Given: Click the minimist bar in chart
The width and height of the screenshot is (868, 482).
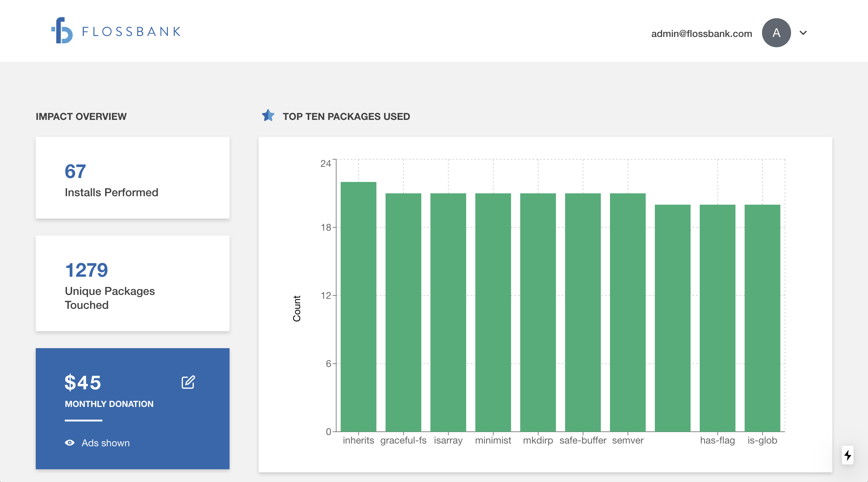Looking at the screenshot, I should pyautogui.click(x=493, y=312).
